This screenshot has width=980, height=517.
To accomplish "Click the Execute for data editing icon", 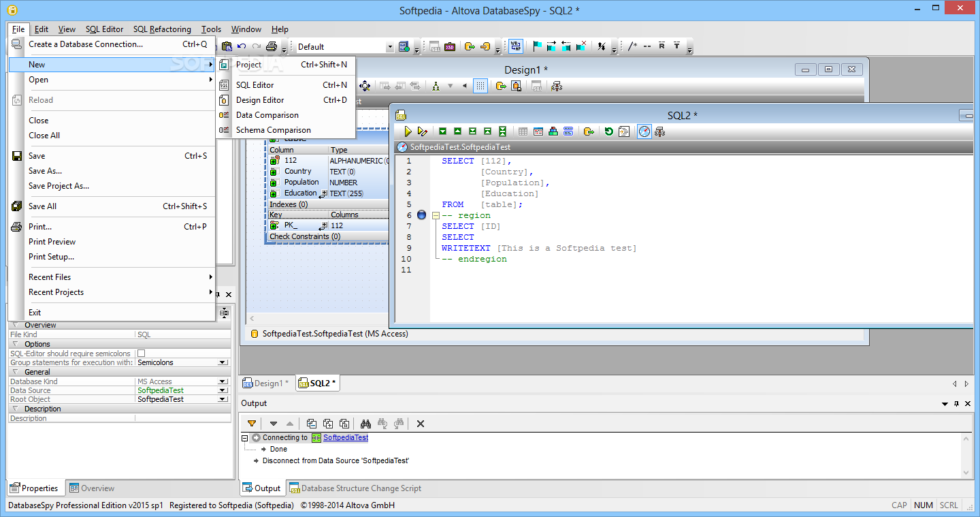I will pyautogui.click(x=423, y=131).
